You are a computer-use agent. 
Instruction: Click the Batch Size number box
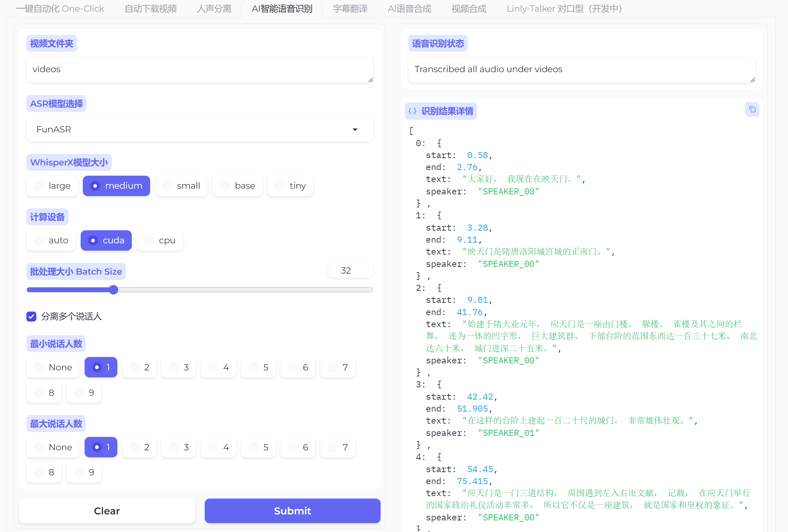pyautogui.click(x=350, y=270)
